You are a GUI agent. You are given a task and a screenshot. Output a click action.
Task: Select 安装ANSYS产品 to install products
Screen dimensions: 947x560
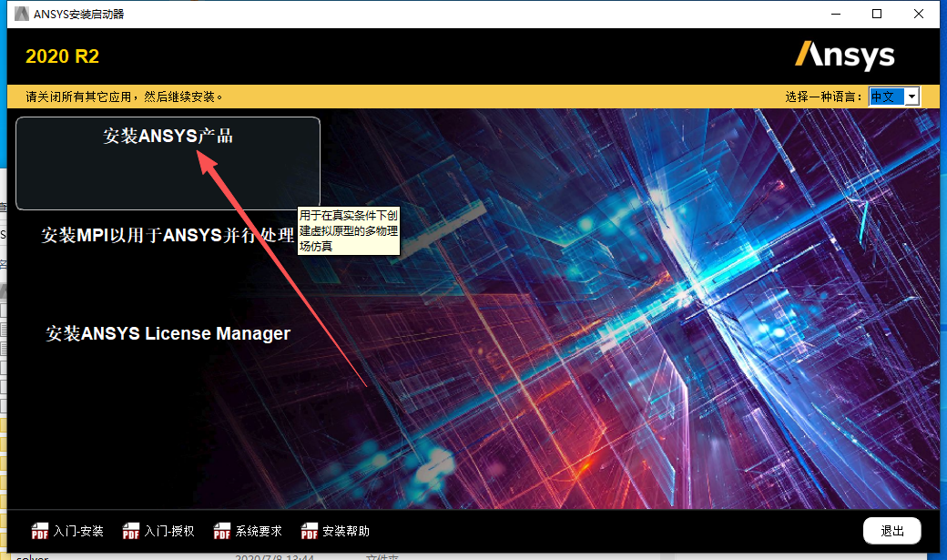168,137
